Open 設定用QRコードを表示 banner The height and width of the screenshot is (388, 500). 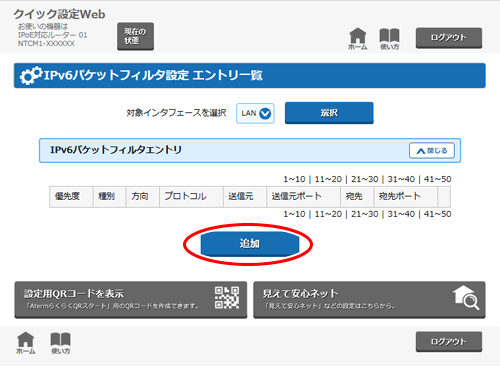pos(131,300)
